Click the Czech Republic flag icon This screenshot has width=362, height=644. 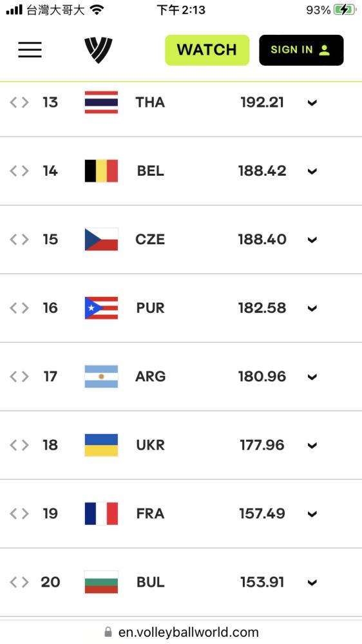click(101, 240)
